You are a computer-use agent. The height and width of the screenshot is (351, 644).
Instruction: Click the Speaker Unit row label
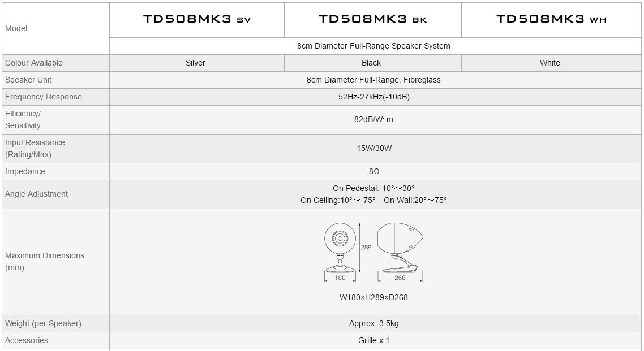point(28,80)
